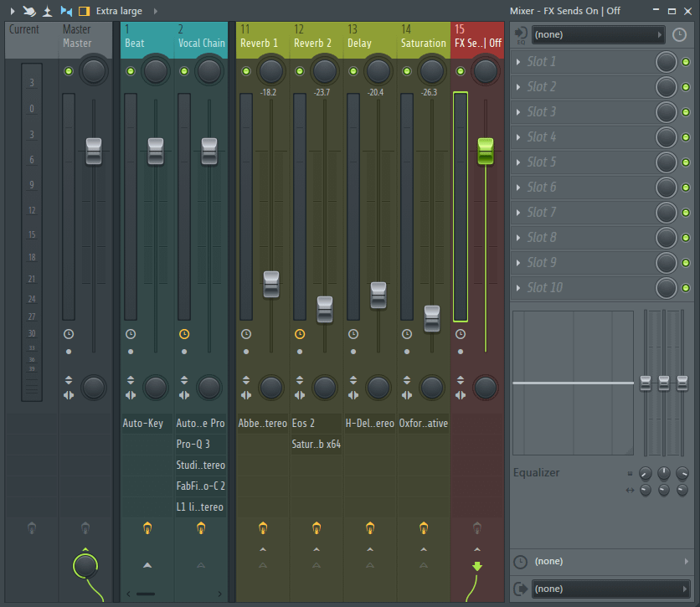Click the green FX Sends volume fader handle
The width and height of the screenshot is (700, 607).
click(x=486, y=152)
